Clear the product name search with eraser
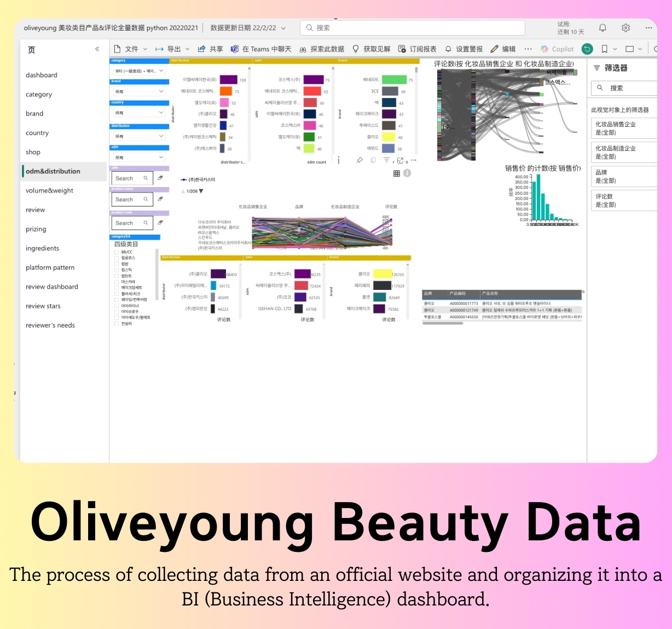This screenshot has height=629, width=672. click(160, 199)
